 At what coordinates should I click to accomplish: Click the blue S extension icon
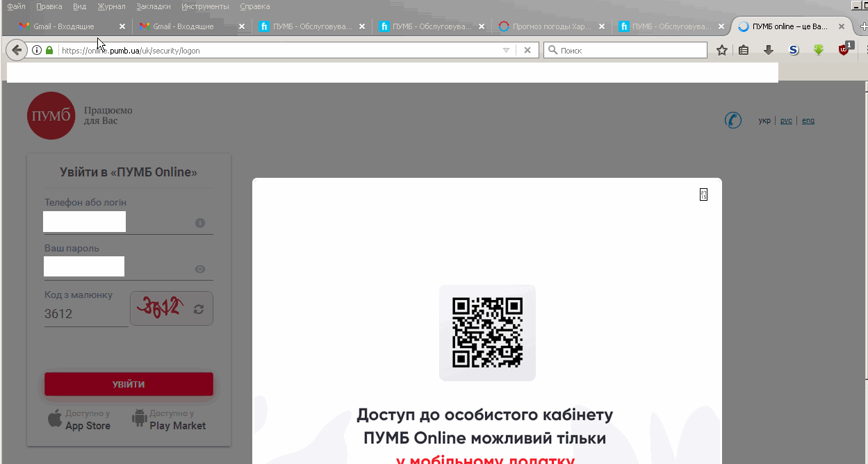tap(794, 50)
